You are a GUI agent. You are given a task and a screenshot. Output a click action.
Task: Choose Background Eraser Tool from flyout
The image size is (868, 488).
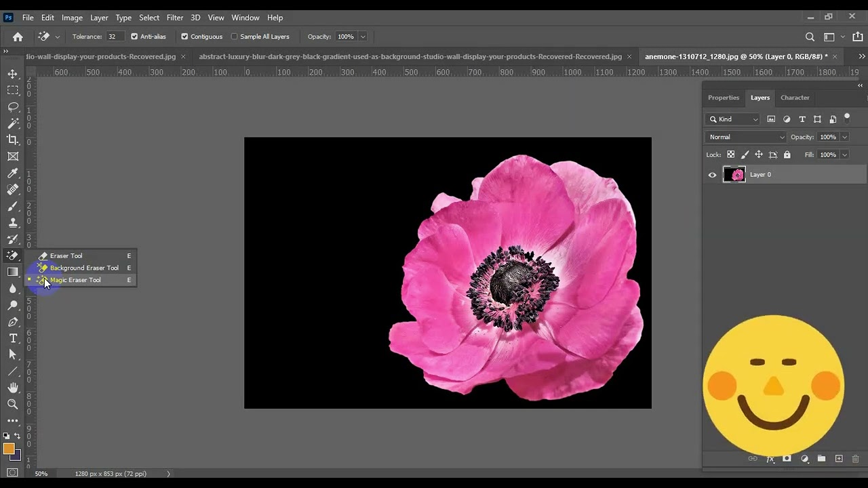pos(81,268)
